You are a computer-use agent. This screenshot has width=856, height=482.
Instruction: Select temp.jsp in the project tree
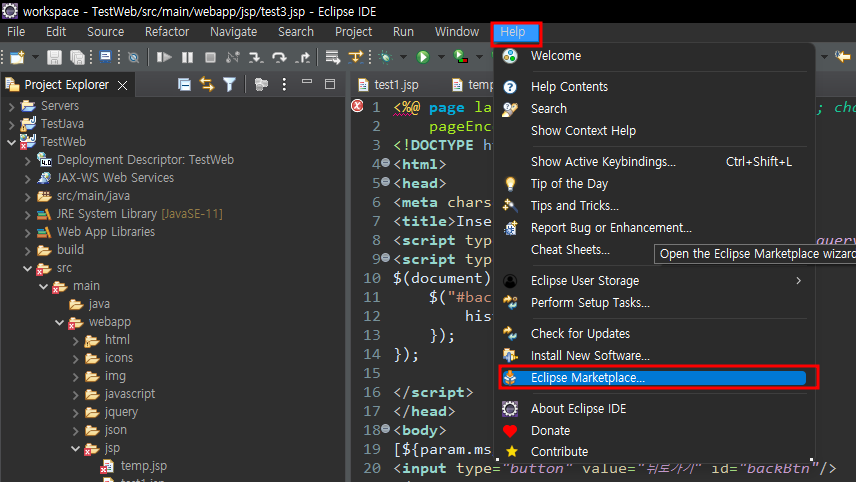pyautogui.click(x=144, y=466)
